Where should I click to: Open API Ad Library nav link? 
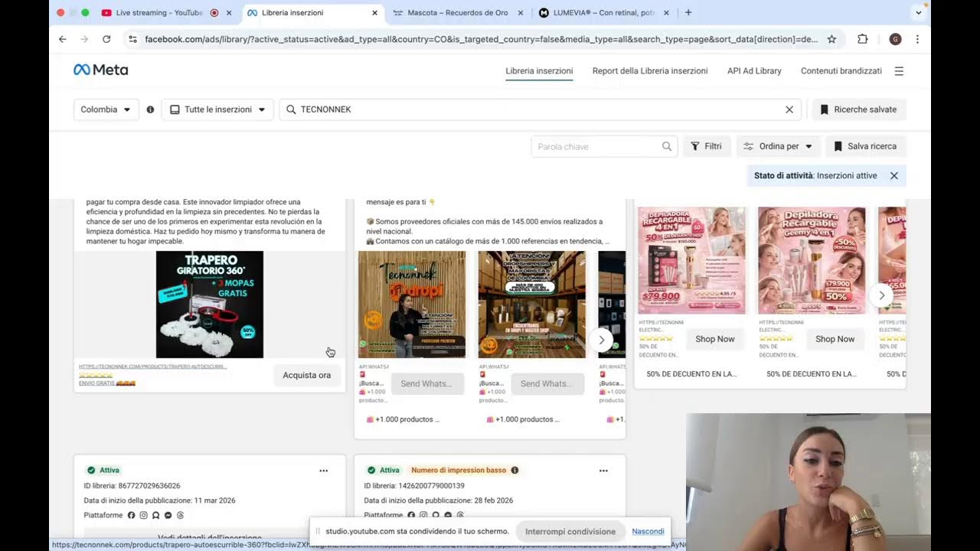[x=754, y=71]
